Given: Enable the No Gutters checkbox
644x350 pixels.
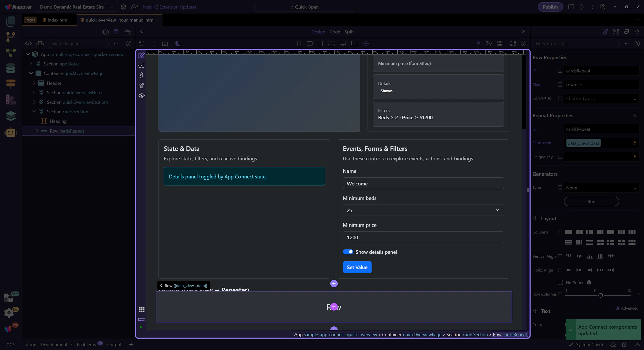Looking at the screenshot, I should pyautogui.click(x=560, y=283).
